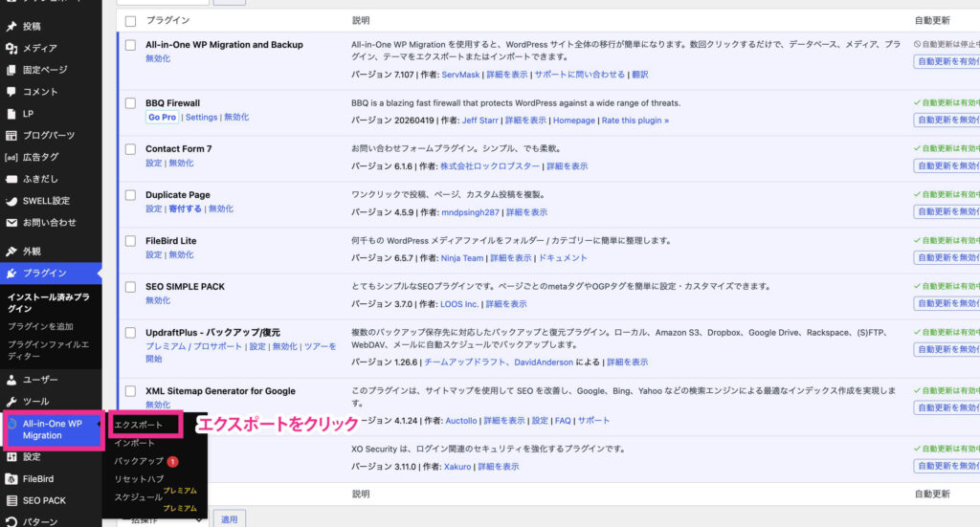The width and height of the screenshot is (980, 527).
Task: Click the ふきだし balloon icon
Action: [x=11, y=179]
